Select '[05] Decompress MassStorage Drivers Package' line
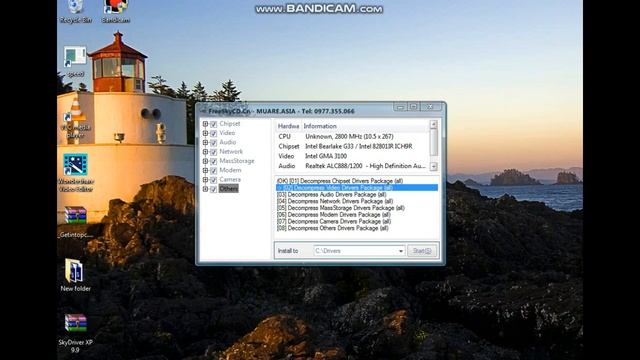Image resolution: width=640 pixels, height=360 pixels. 357,208
